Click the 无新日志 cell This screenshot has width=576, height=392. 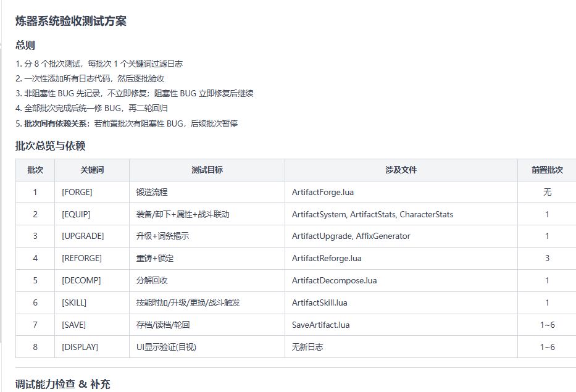[x=307, y=347]
